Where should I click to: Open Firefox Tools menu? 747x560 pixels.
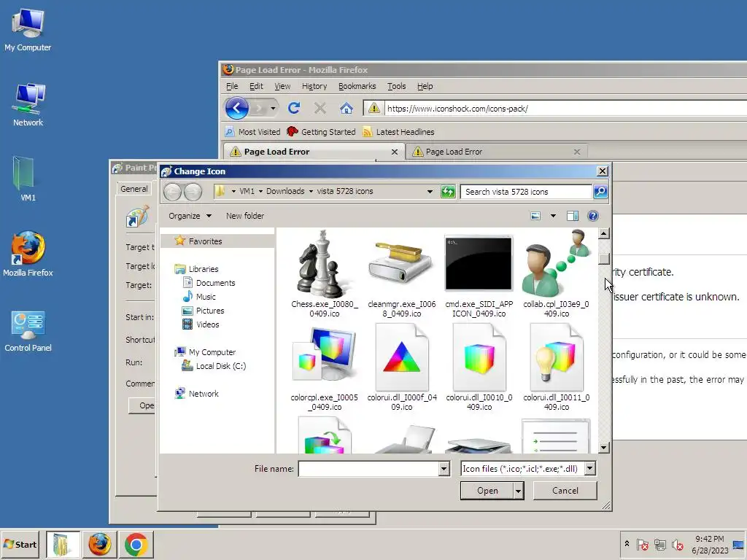(x=396, y=86)
